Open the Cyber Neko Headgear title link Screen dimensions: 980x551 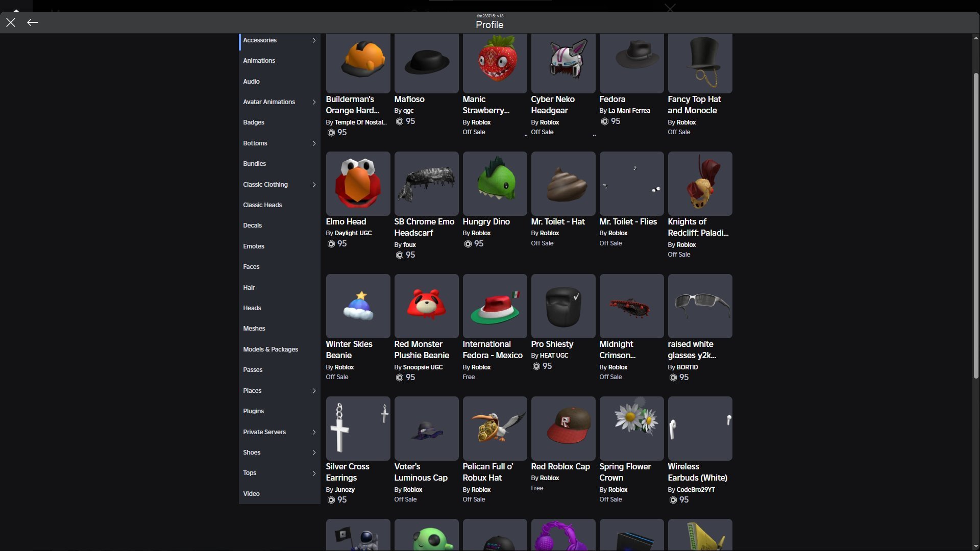(x=553, y=105)
